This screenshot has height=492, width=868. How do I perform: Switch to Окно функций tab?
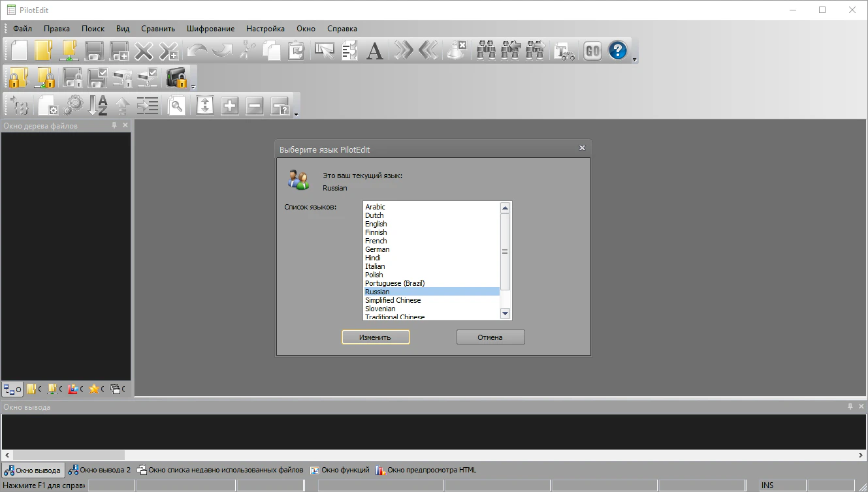tap(340, 470)
